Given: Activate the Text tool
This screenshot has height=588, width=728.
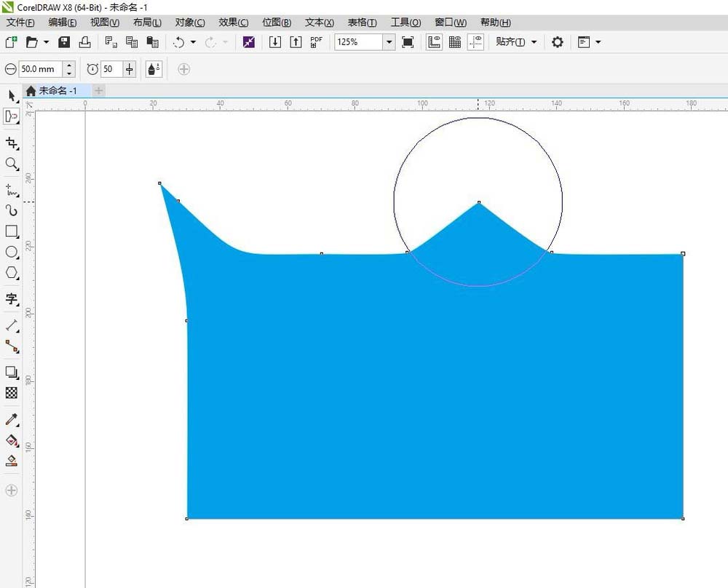Looking at the screenshot, I should point(12,298).
